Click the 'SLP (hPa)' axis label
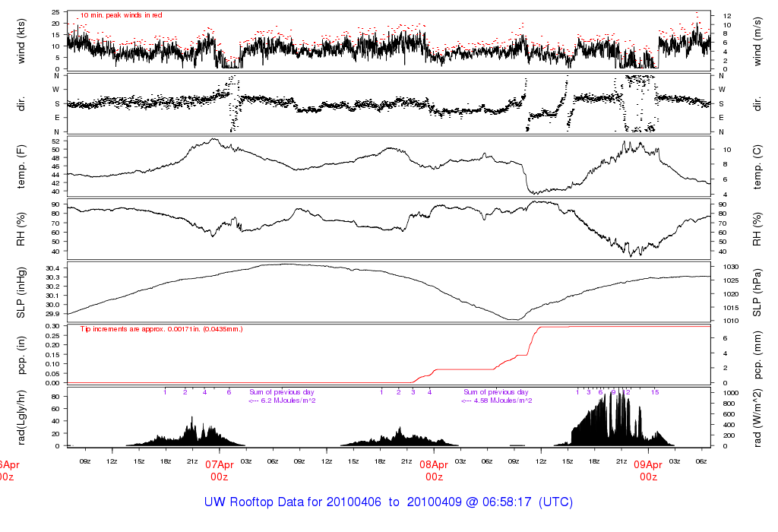Viewport: 778px width, 532px height. coord(757,293)
